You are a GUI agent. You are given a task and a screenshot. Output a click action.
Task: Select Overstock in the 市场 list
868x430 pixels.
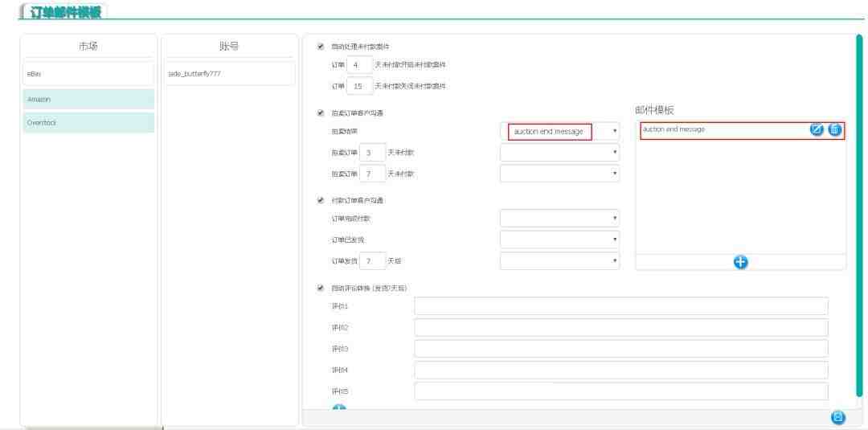[88, 123]
